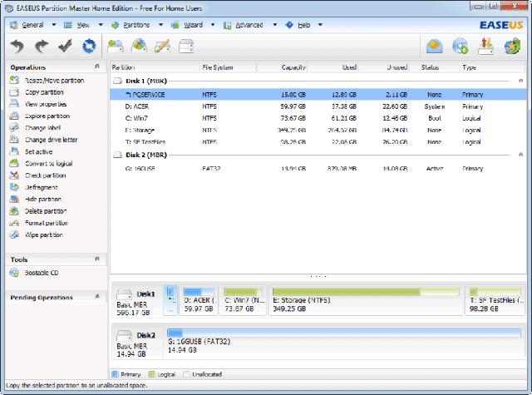Collapse the Pending Operations panel
Screen dimensions: 532x395
click(x=97, y=297)
